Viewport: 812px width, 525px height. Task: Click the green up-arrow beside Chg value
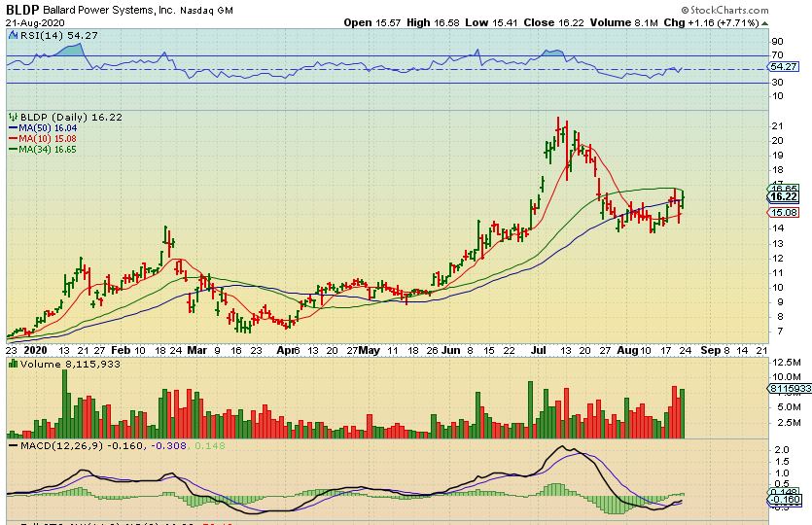tap(765, 23)
